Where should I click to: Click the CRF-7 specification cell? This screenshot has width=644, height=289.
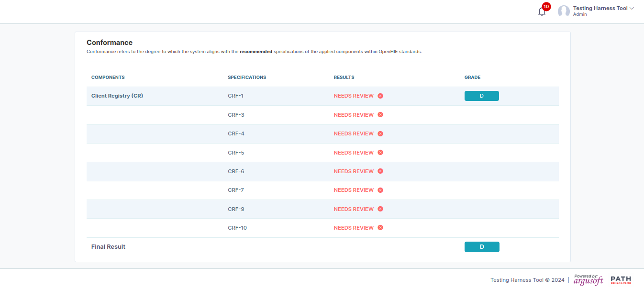(236, 190)
